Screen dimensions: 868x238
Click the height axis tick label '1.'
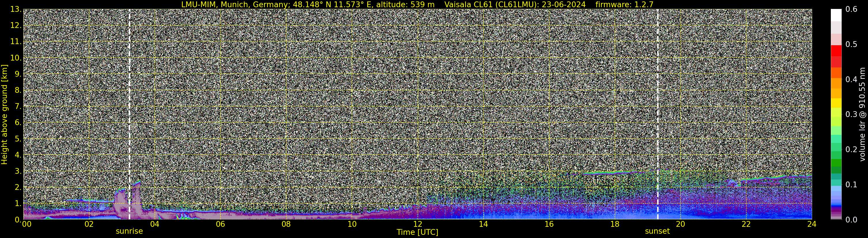click(x=18, y=203)
